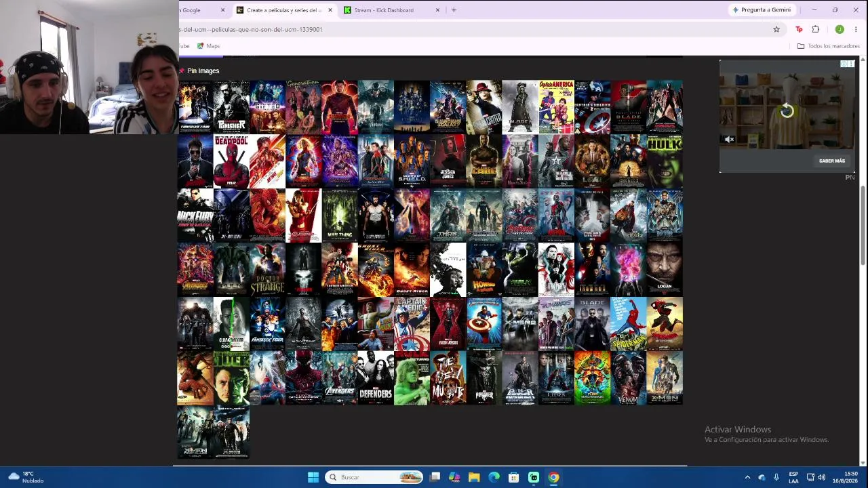Click the SABER MÁS ad button
Screen dimensions: 868x488
[x=832, y=161]
